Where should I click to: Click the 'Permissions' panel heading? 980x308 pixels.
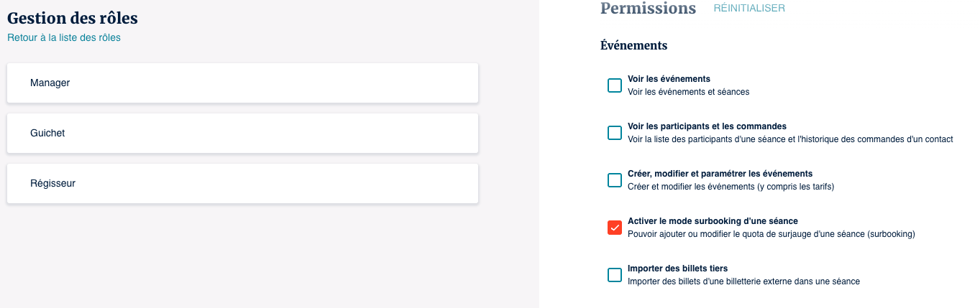[x=648, y=9]
